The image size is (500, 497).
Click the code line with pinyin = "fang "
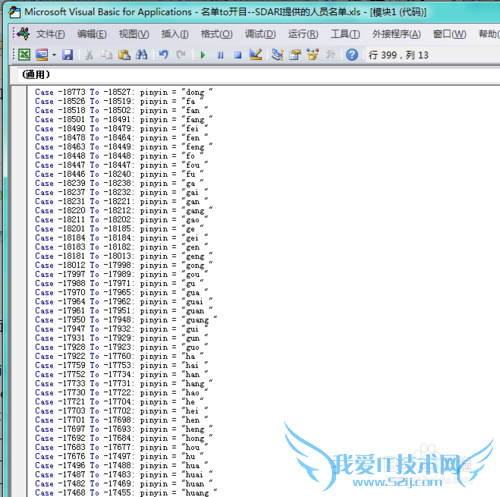[124, 119]
